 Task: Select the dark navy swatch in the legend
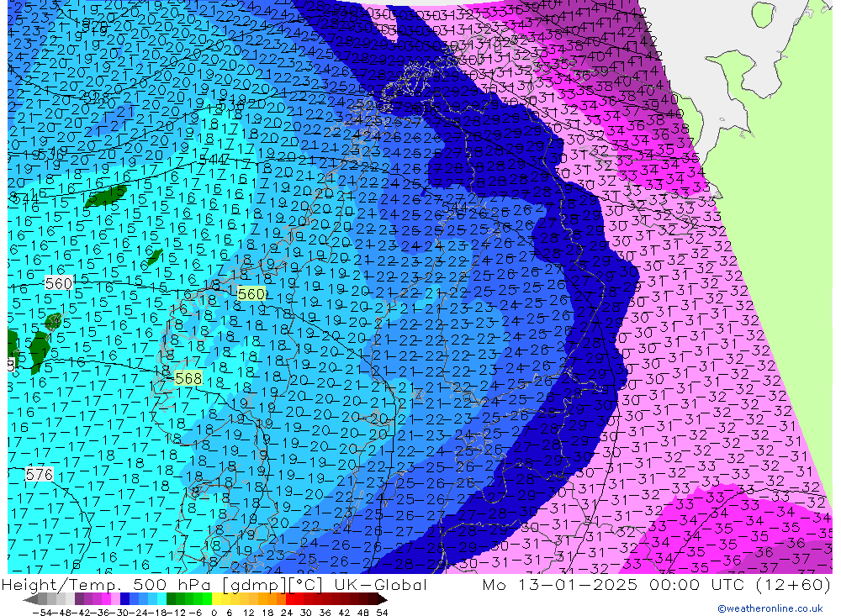point(125,599)
